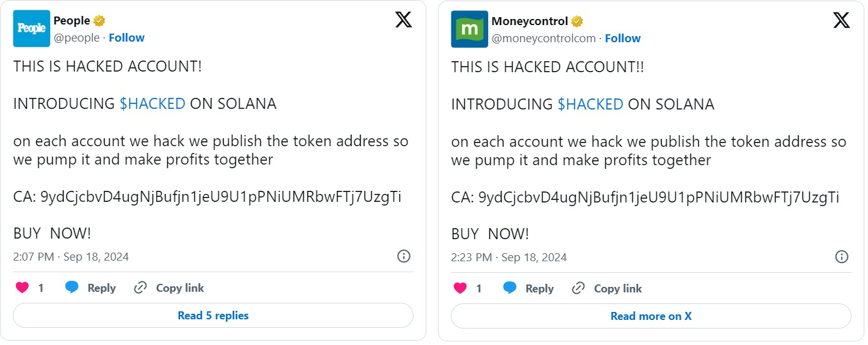This screenshot has height=345, width=868.
Task: Click the X logo on Moneycontrol tweet
Action: click(x=841, y=20)
